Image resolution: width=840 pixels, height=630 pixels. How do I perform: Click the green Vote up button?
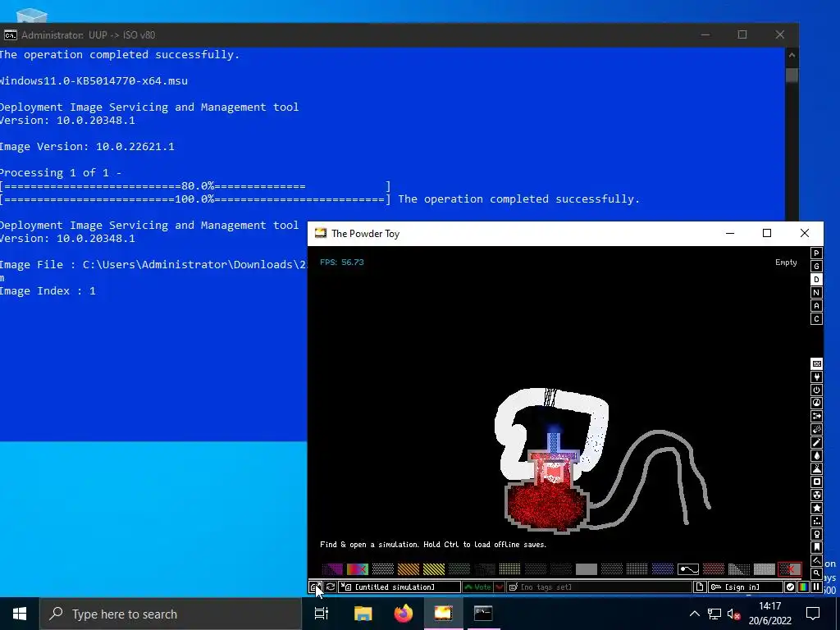tap(478, 587)
